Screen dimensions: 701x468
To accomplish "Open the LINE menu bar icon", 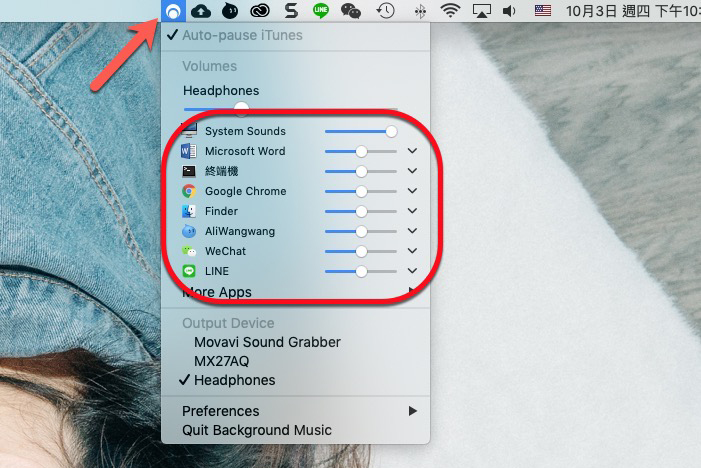I will [321, 11].
